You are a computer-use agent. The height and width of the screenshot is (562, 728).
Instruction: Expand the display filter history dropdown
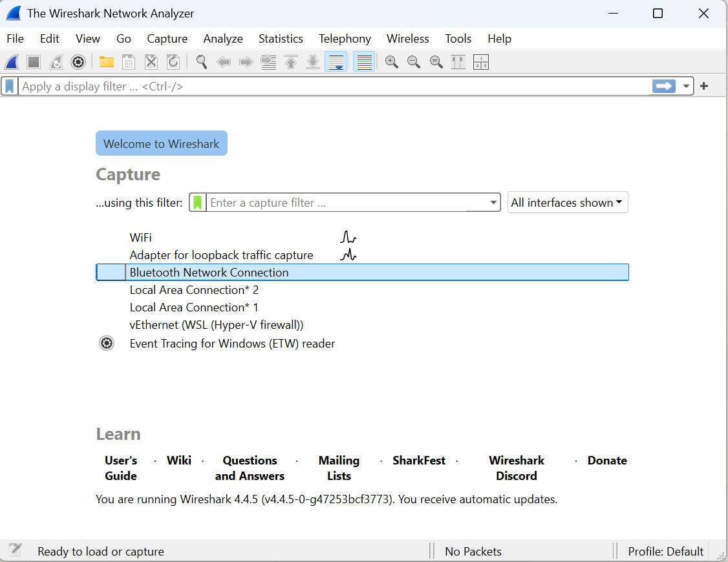[686, 87]
